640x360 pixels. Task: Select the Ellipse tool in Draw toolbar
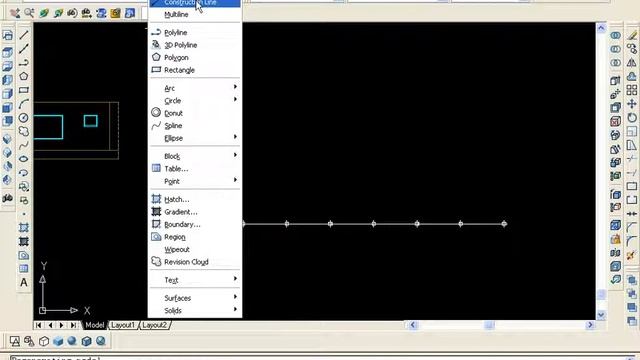point(24,159)
